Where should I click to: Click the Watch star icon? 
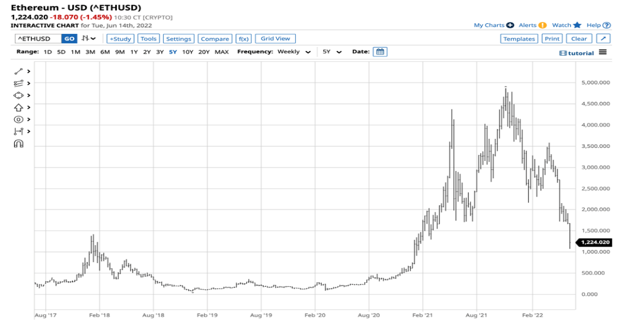578,25
